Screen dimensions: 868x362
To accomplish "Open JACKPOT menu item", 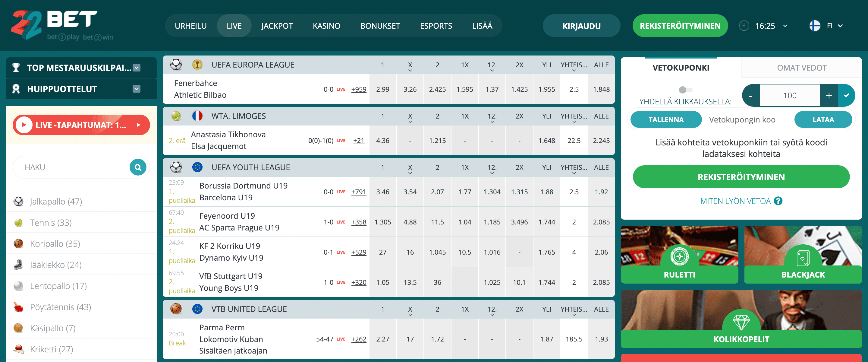I will pos(277,26).
